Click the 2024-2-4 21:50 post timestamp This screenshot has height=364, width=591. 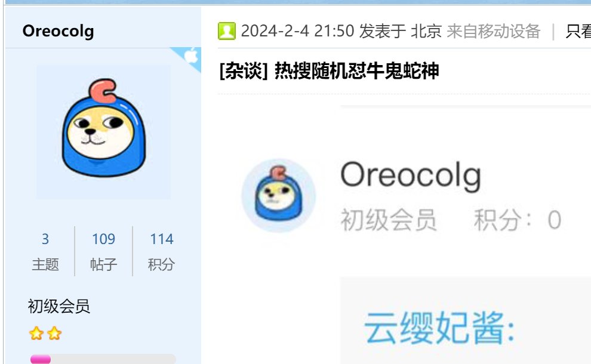(297, 31)
